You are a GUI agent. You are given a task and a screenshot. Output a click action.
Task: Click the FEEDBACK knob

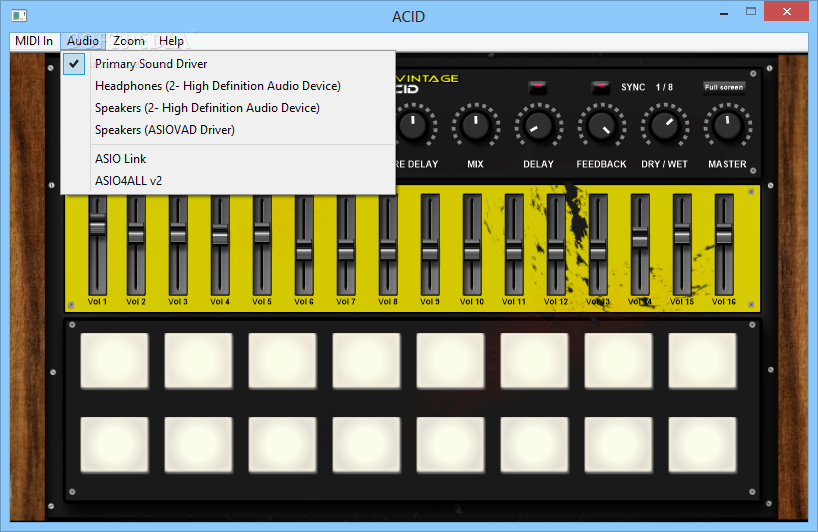[602, 126]
